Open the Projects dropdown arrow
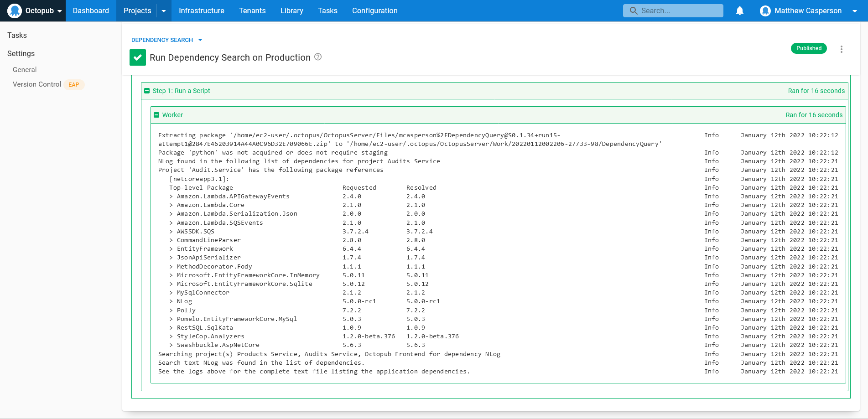This screenshot has height=419, width=868. pyautogui.click(x=164, y=10)
